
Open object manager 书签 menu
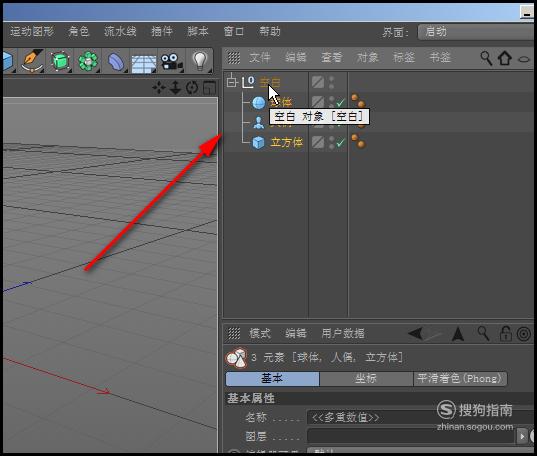pyautogui.click(x=440, y=58)
